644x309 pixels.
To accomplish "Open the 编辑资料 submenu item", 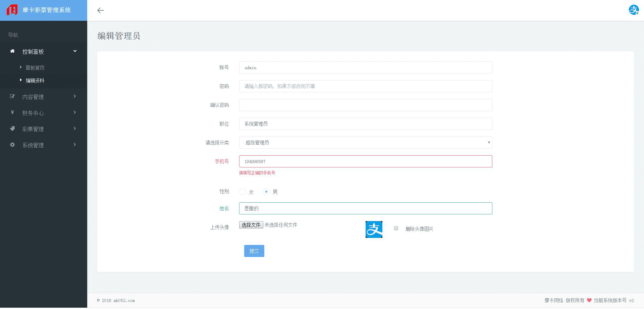I will click(x=35, y=81).
